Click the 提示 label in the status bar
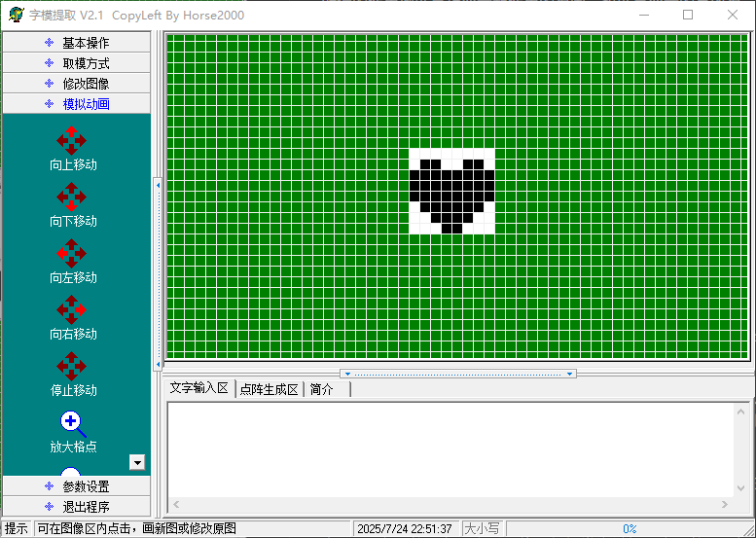The image size is (756, 538). [x=17, y=528]
